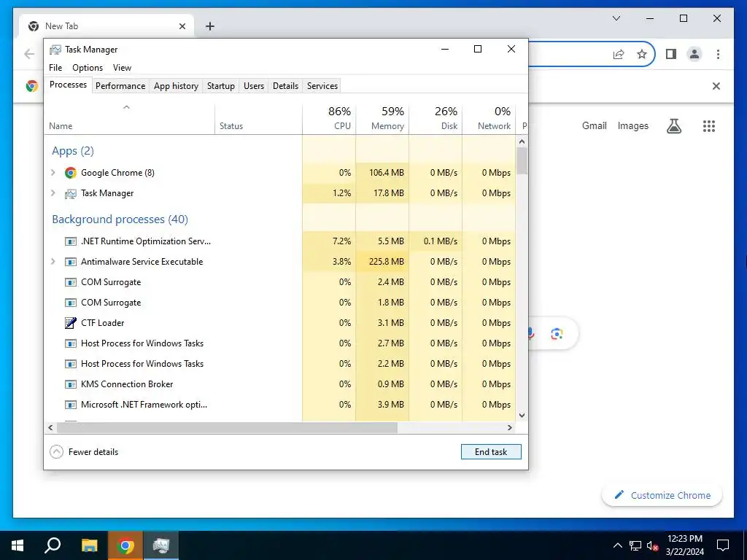Sort by the Name column header

tap(130, 118)
